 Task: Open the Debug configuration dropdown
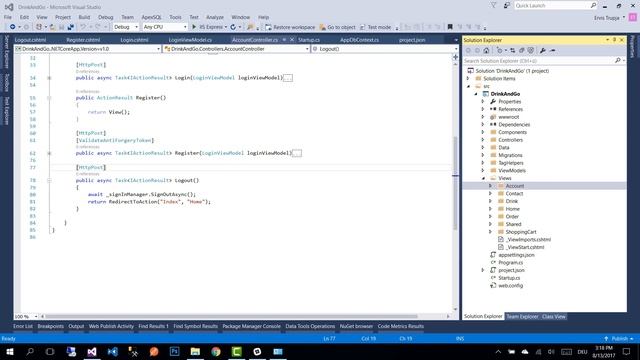tap(126, 27)
